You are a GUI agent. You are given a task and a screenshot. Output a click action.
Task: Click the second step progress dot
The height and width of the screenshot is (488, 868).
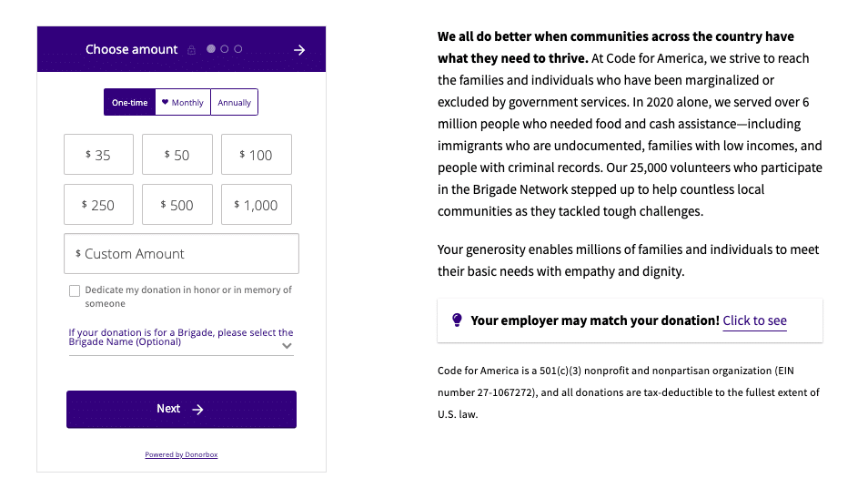[225, 49]
